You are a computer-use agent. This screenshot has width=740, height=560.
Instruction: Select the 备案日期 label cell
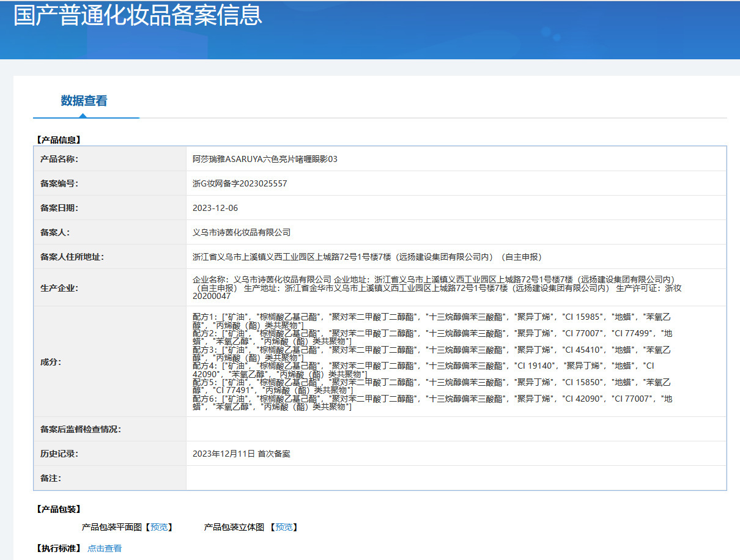[110, 208]
